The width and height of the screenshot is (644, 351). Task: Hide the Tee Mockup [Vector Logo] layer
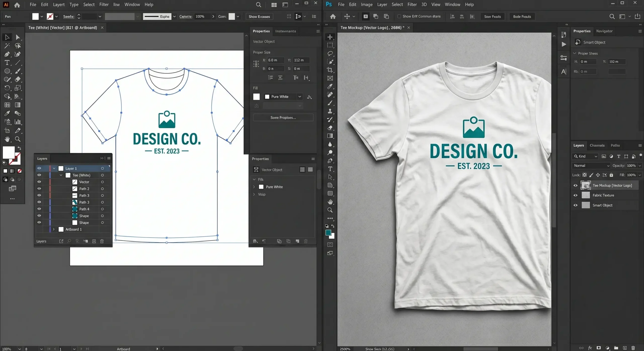(575, 186)
